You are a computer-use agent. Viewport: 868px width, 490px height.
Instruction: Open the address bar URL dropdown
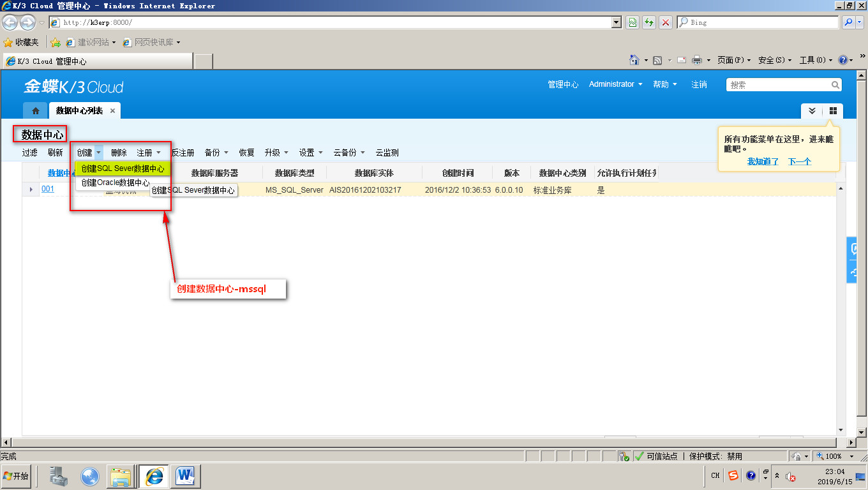pyautogui.click(x=616, y=22)
